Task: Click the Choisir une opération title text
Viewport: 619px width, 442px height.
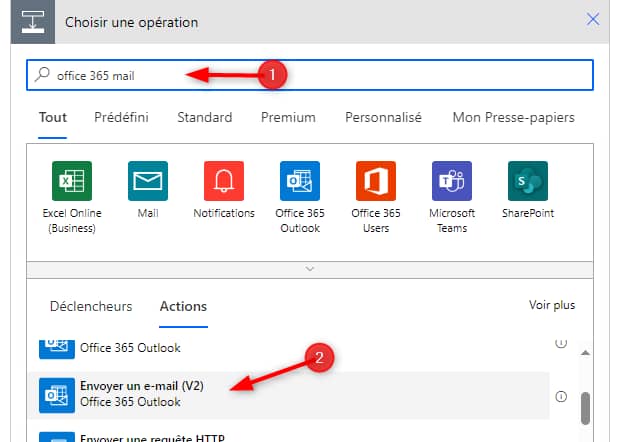Action: click(x=131, y=22)
